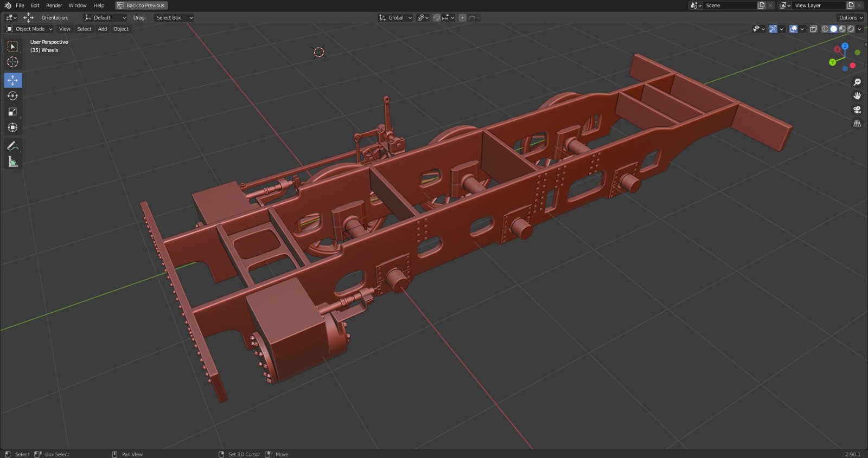Image resolution: width=868 pixels, height=458 pixels.
Task: Activate the Rotate tool
Action: (x=12, y=96)
